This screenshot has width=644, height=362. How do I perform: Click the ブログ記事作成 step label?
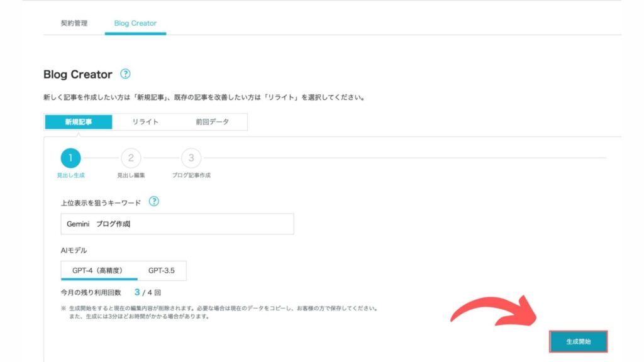coord(191,175)
